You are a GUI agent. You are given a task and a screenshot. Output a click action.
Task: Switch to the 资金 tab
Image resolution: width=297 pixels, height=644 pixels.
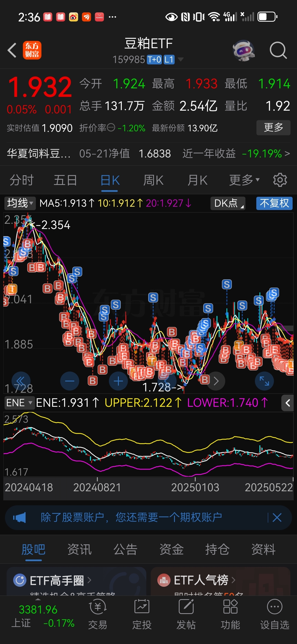click(x=171, y=550)
